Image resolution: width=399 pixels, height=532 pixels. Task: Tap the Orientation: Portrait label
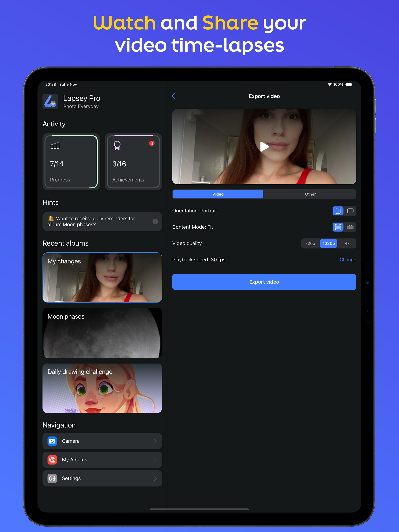point(194,211)
